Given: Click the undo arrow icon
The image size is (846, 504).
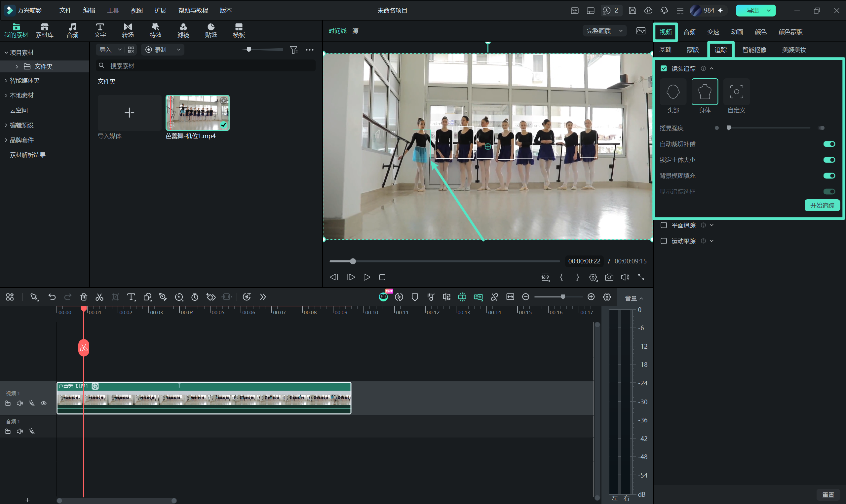Looking at the screenshot, I should (52, 297).
